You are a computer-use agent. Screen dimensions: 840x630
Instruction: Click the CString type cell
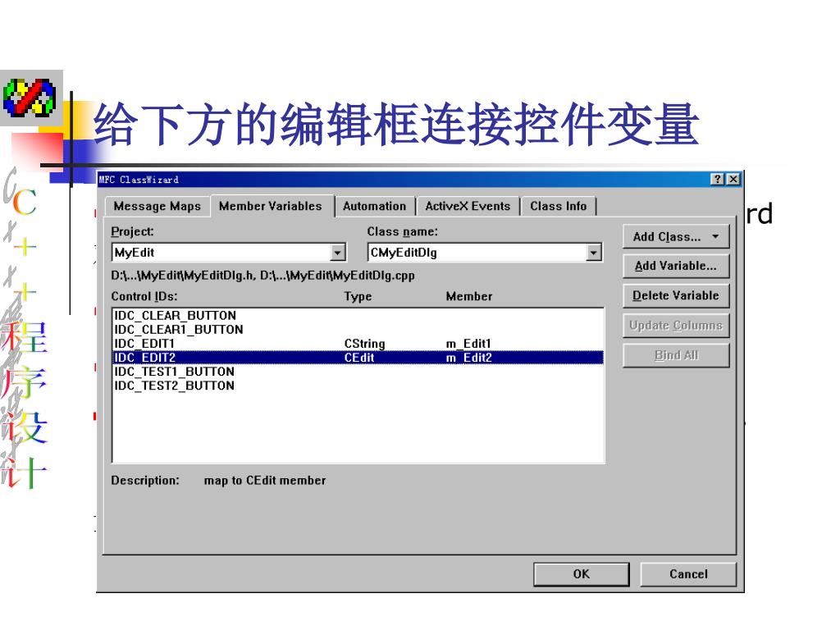364,344
